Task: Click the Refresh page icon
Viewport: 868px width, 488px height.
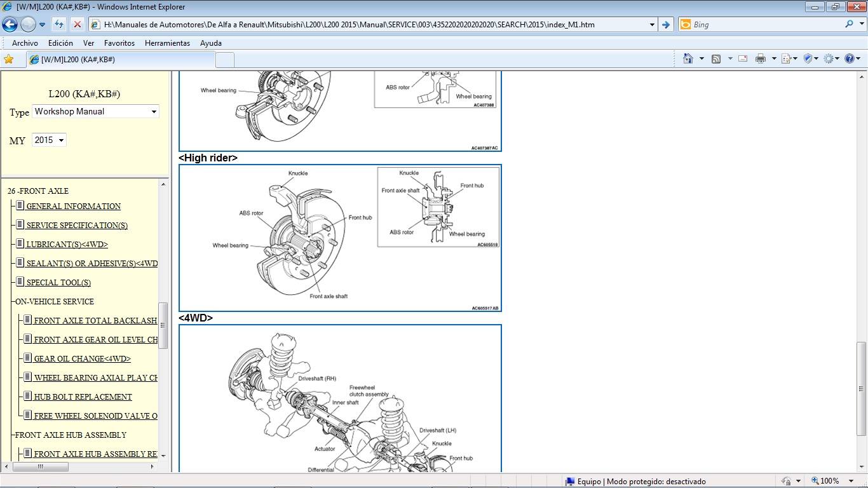Action: [59, 25]
